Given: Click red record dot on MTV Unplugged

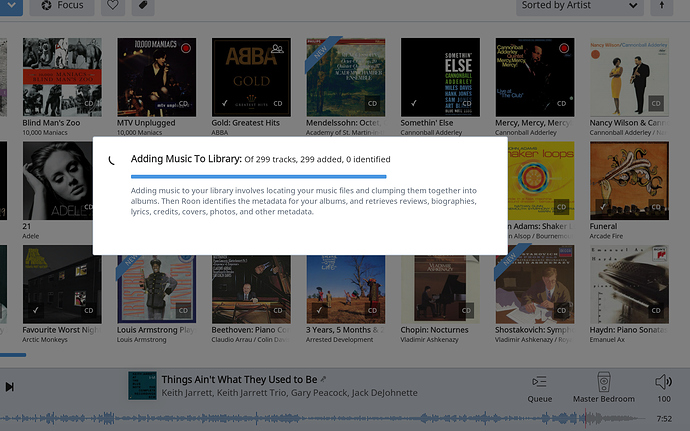Looking at the screenshot, I should (x=186, y=48).
